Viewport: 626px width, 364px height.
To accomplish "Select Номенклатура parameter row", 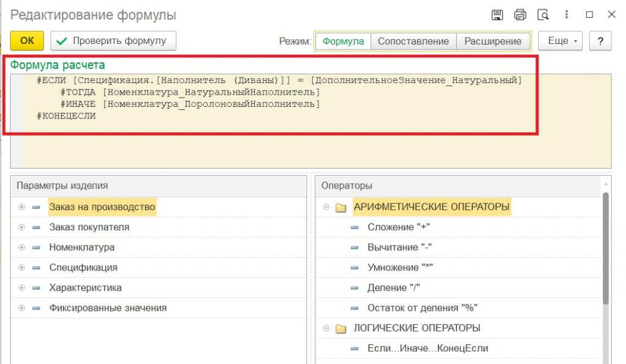I will click(x=158, y=247).
